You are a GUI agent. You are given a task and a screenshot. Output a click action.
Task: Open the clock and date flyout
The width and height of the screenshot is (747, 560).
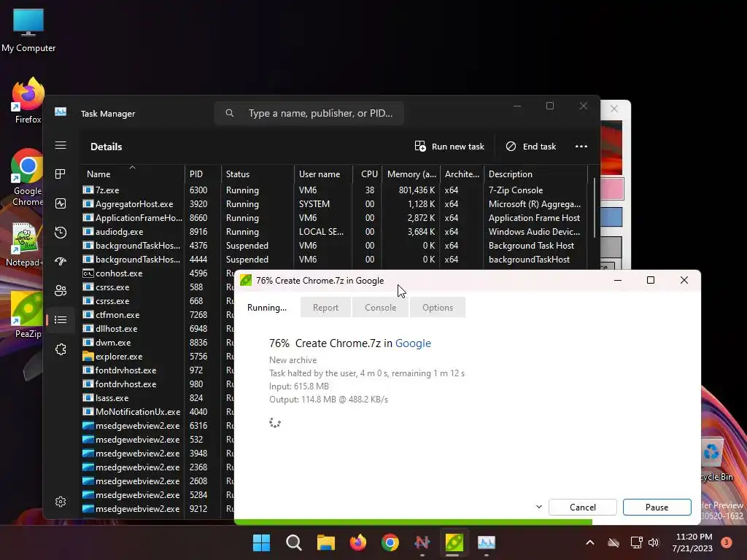click(692, 542)
